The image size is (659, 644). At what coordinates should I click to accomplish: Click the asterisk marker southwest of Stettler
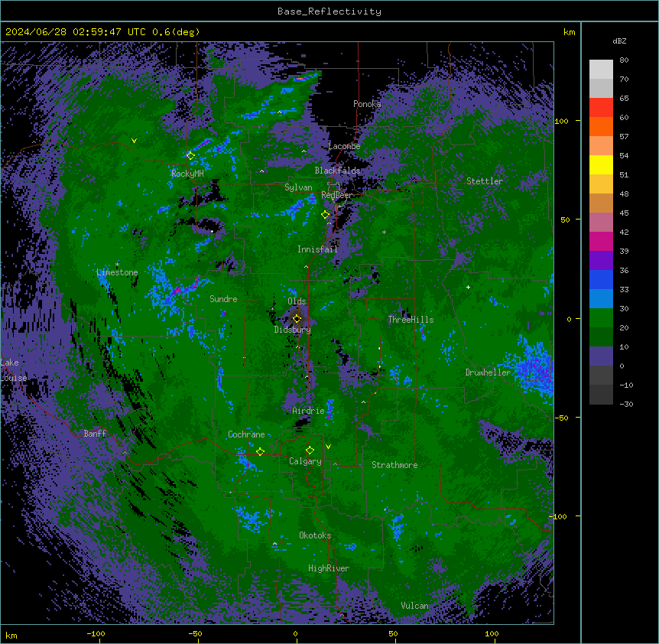click(384, 232)
